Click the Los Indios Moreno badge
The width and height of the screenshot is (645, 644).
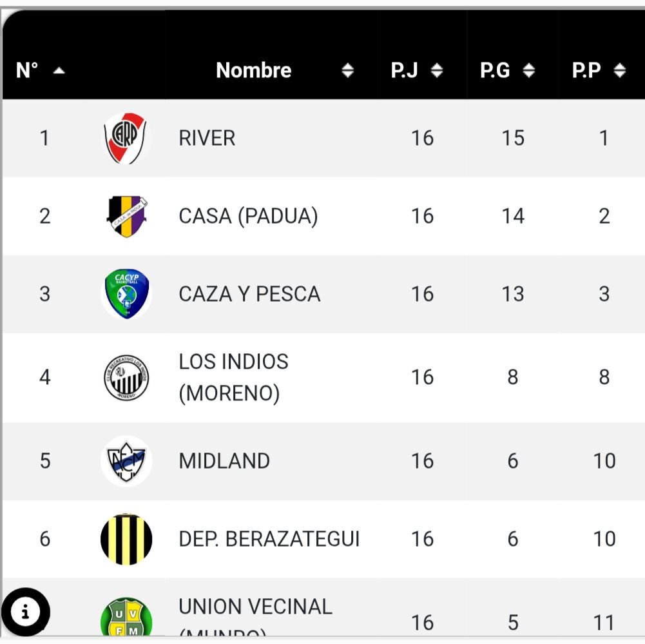click(126, 378)
